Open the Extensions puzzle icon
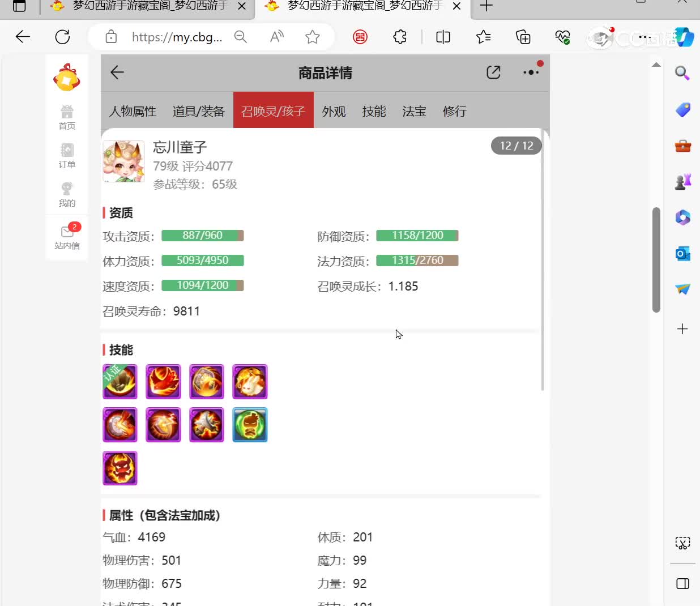The image size is (700, 606). [x=400, y=37]
